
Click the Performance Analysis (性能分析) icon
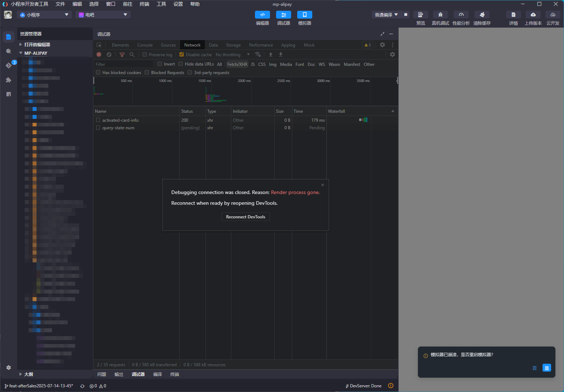pyautogui.click(x=461, y=15)
